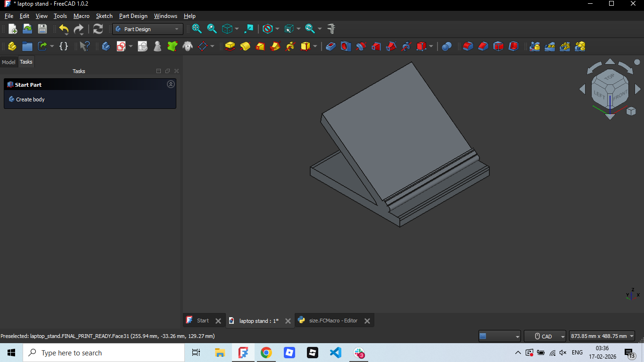The height and width of the screenshot is (362, 644).
Task: Expand the additive primitive dropdown arrow
Action: [315, 46]
